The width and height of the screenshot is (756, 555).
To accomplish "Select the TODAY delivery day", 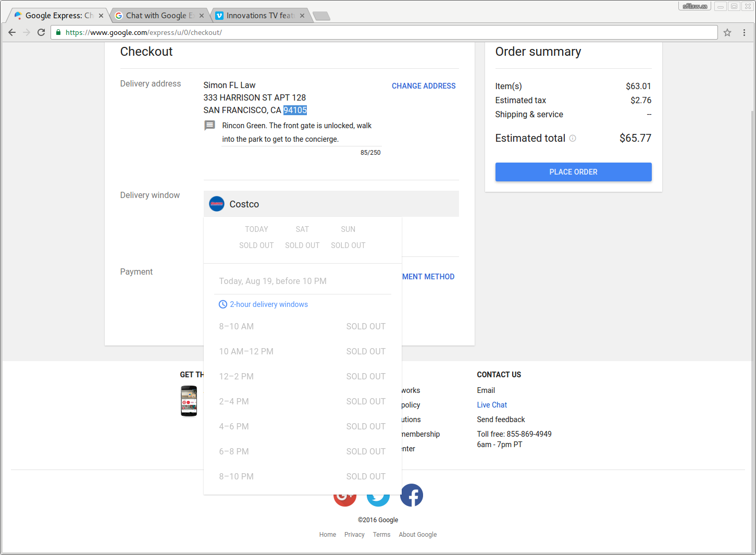I will [x=256, y=237].
